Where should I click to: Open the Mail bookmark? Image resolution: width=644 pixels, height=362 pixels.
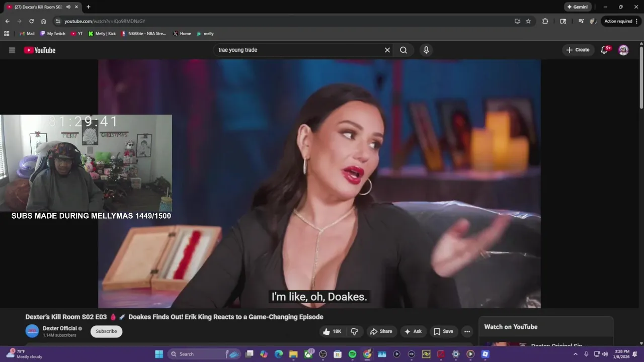click(x=27, y=34)
